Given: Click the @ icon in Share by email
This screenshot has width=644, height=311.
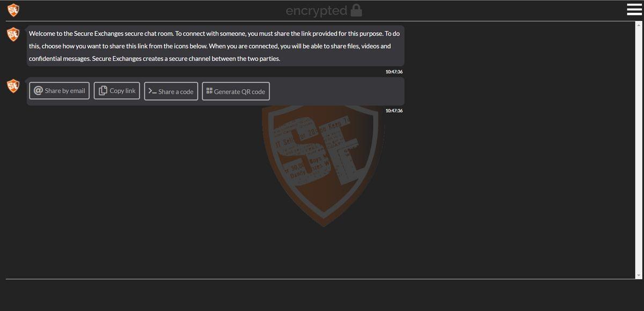Looking at the screenshot, I should point(39,91).
